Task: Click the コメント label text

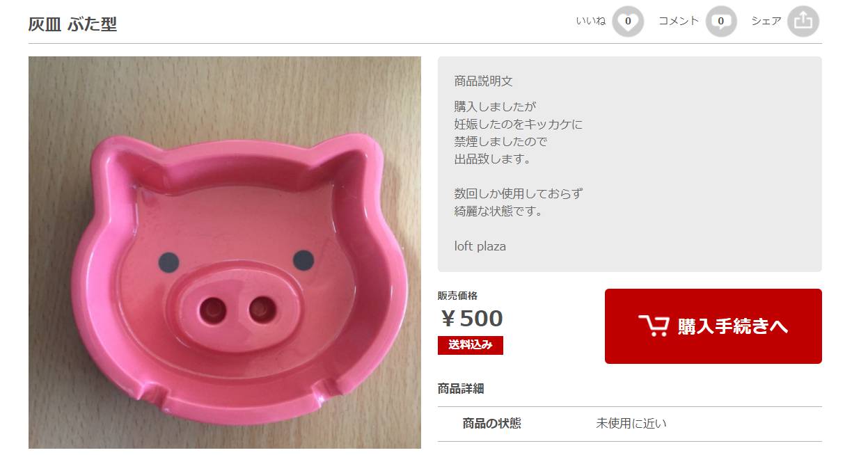Action: pyautogui.click(x=679, y=22)
